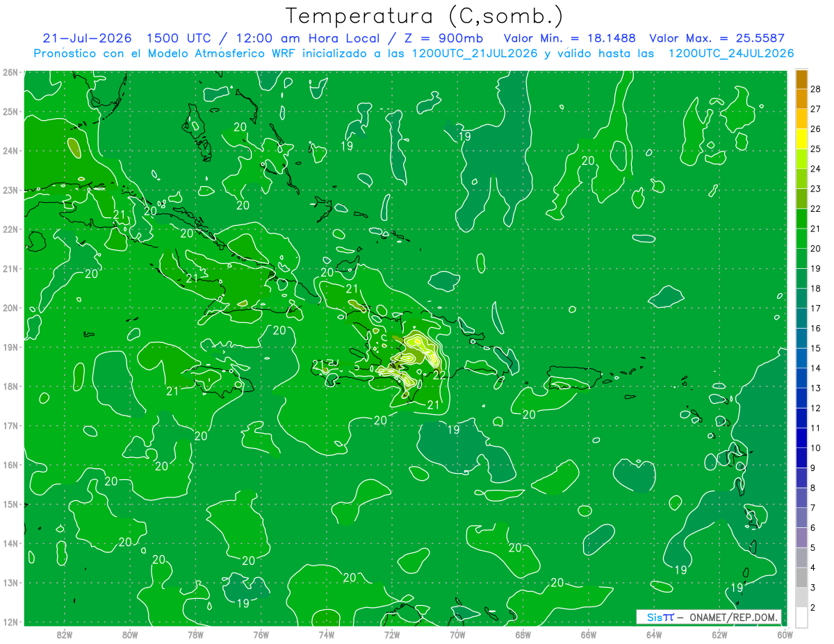Image resolution: width=834 pixels, height=644 pixels.
Task: Click the longitude axis label "62W"
Action: [x=719, y=634]
